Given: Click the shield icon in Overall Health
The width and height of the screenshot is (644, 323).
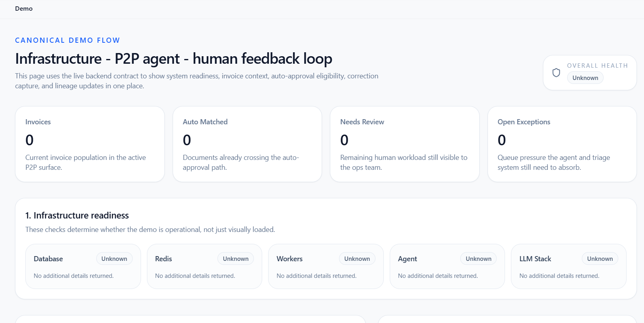Looking at the screenshot, I should point(556,73).
